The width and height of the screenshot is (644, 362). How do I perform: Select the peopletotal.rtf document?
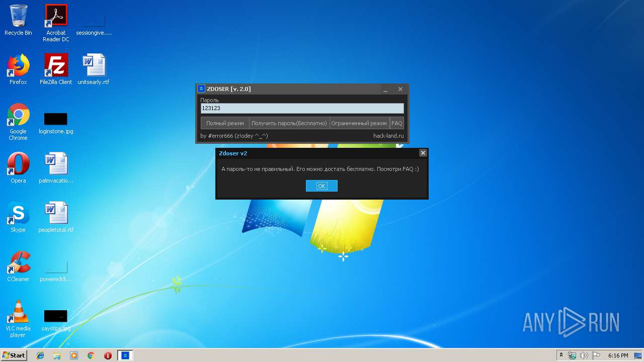(56, 217)
